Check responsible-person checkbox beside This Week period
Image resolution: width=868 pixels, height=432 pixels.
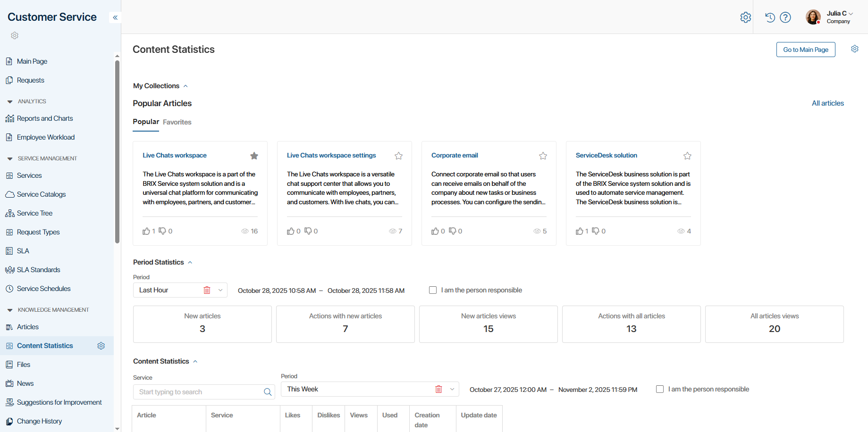660,389
